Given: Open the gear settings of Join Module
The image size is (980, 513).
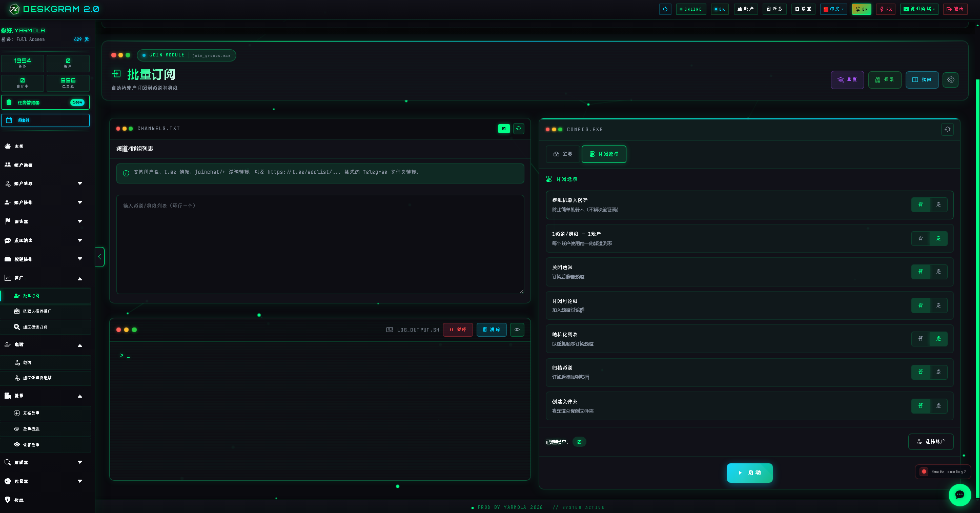Looking at the screenshot, I should (951, 80).
